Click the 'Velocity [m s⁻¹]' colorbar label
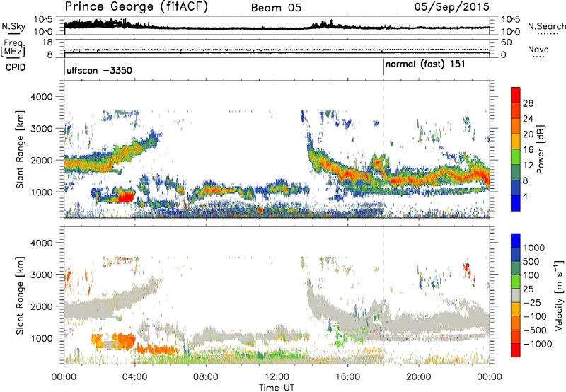566x392 pixels. click(x=559, y=295)
